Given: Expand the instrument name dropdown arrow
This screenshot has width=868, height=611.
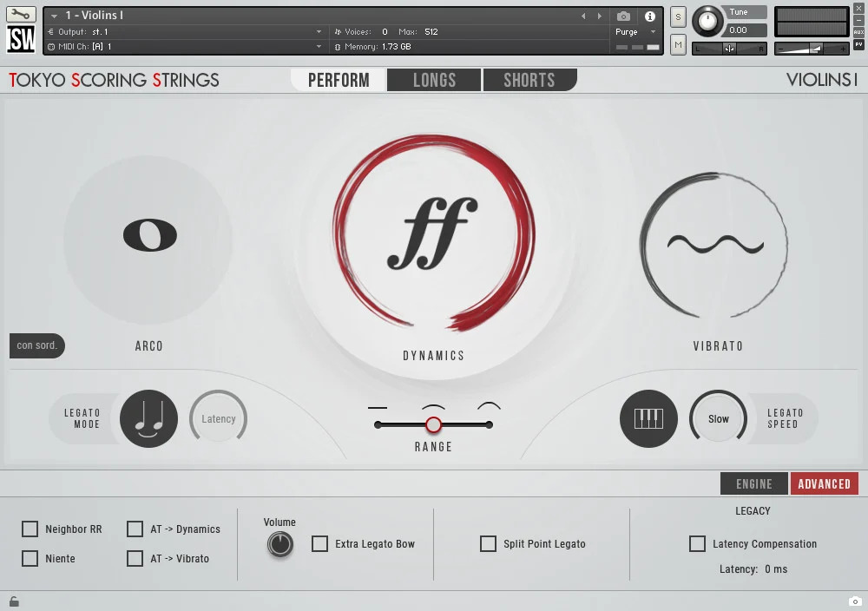Looking at the screenshot, I should tap(54, 16).
